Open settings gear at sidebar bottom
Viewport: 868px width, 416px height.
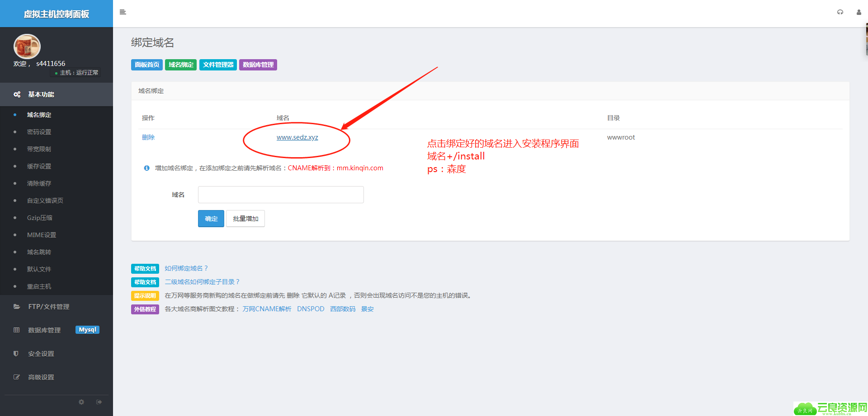click(81, 402)
